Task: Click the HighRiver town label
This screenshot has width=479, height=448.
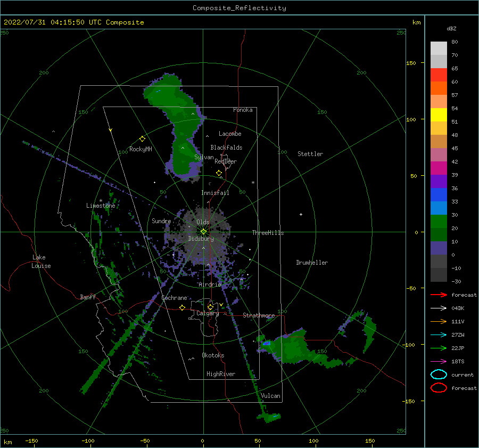Action: (221, 374)
